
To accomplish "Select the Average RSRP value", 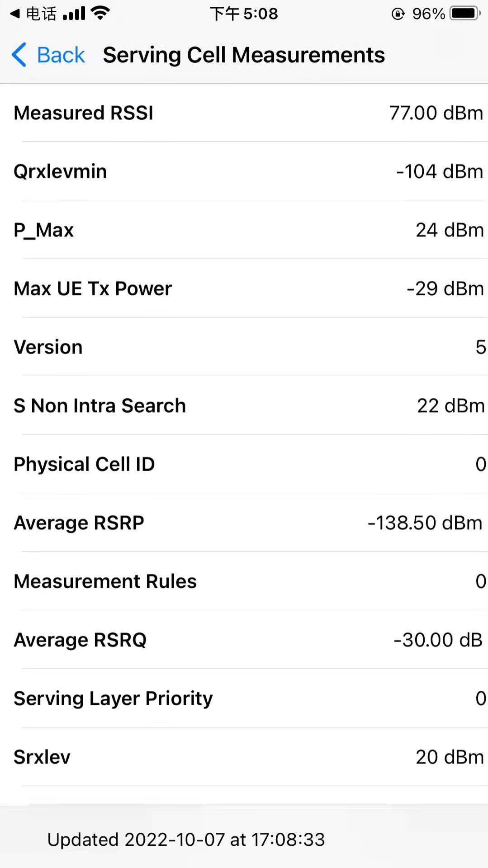I will (425, 523).
